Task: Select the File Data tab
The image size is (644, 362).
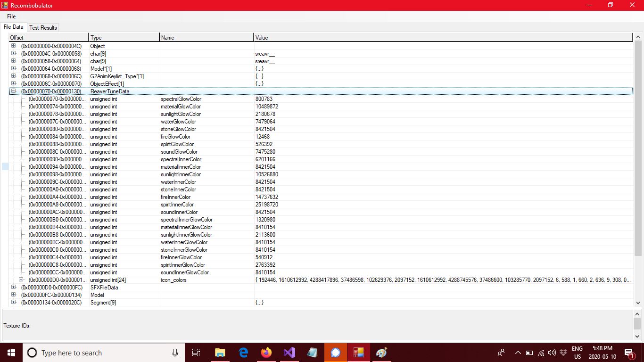Action: pyautogui.click(x=14, y=27)
